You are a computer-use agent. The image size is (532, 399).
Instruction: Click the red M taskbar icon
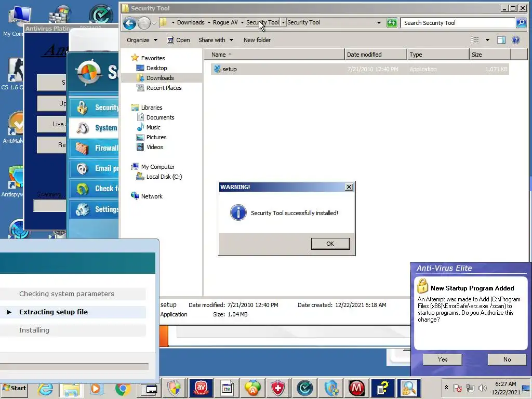pos(356,388)
